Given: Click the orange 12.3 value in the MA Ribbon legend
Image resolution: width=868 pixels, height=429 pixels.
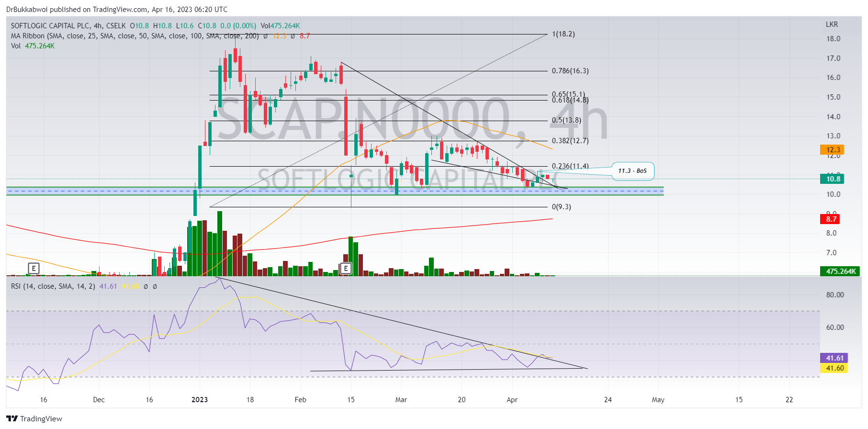Looking at the screenshot, I should pos(279,36).
